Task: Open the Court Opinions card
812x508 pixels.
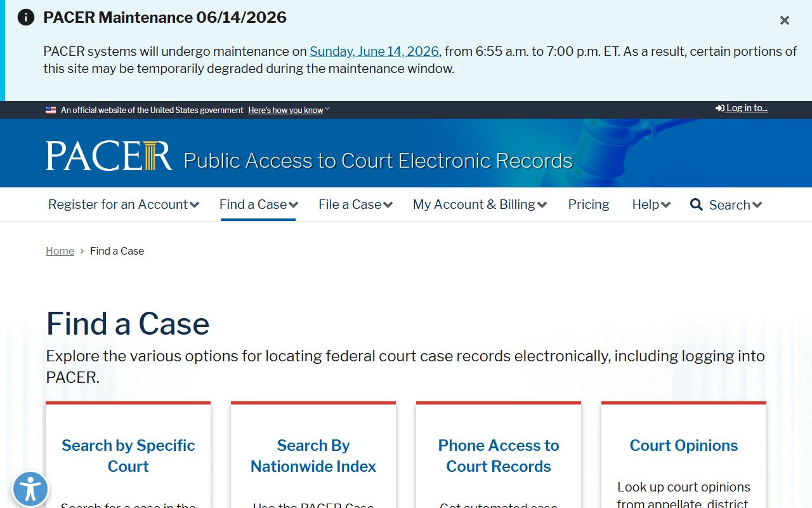Action: coord(684,445)
